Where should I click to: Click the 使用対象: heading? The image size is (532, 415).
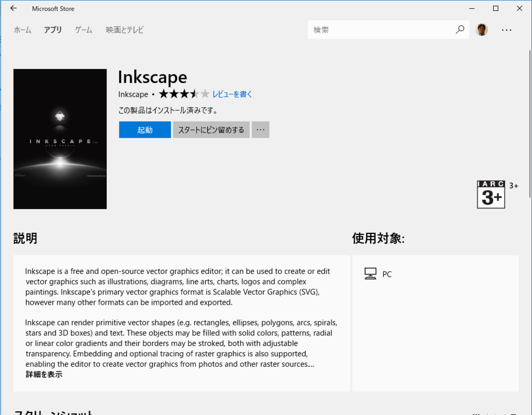click(x=378, y=238)
